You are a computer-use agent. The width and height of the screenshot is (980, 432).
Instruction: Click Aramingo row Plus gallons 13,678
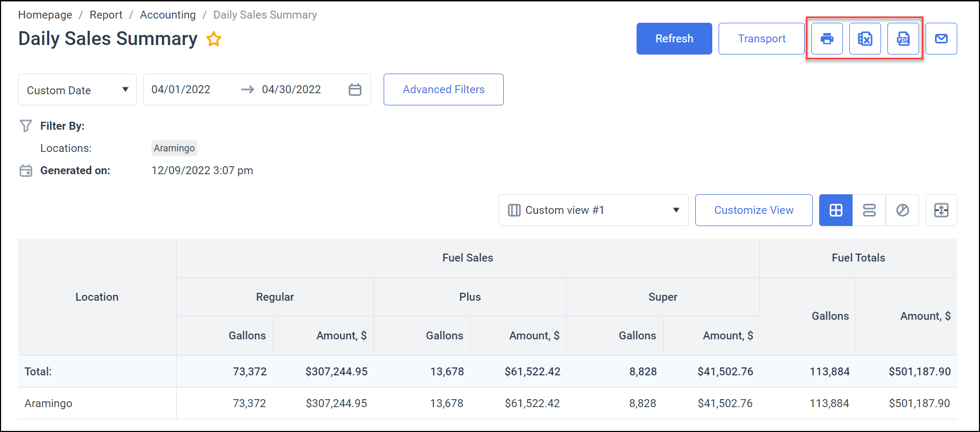pyautogui.click(x=447, y=403)
